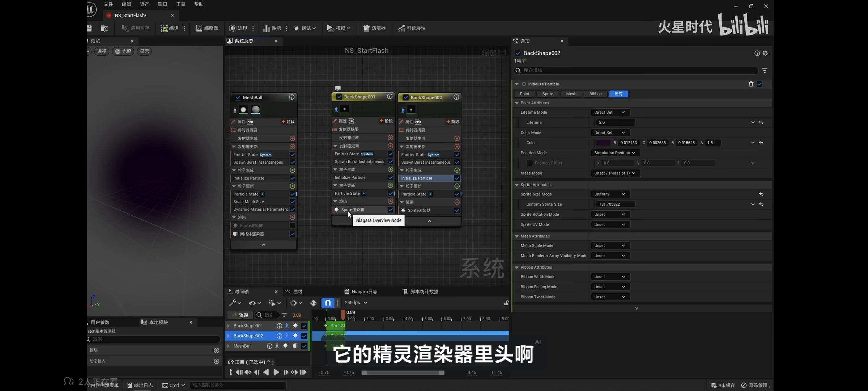
Task: Reset Uniform Sprite Size to its default value
Action: click(x=761, y=204)
